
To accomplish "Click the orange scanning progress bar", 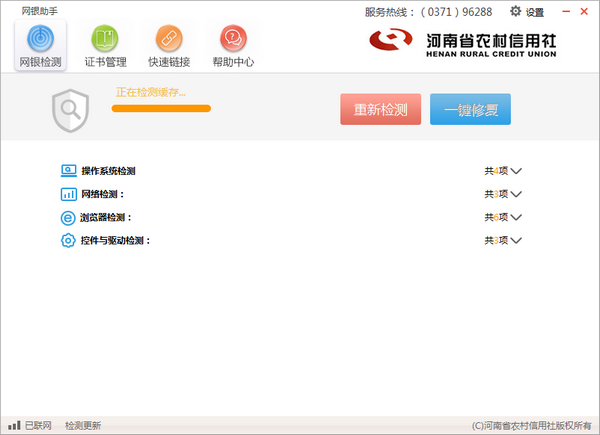I will coord(161,108).
